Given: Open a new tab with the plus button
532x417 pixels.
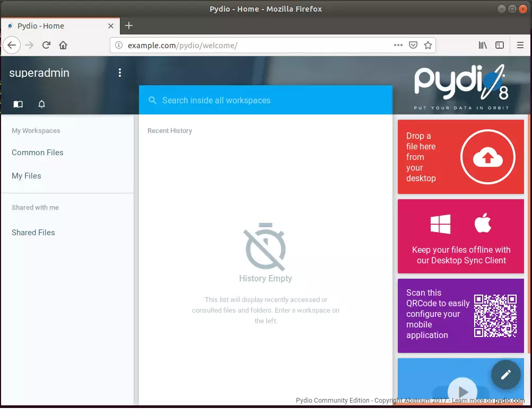Looking at the screenshot, I should coord(129,26).
